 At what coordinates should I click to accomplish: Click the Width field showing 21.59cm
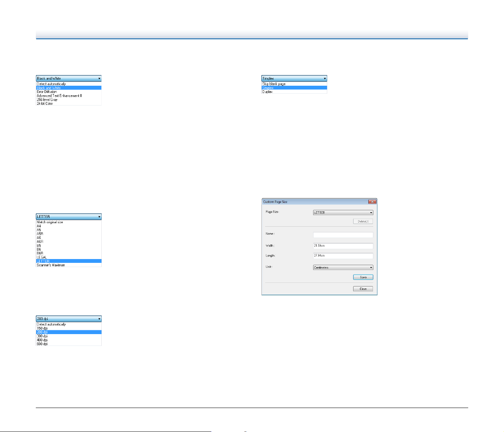(343, 246)
